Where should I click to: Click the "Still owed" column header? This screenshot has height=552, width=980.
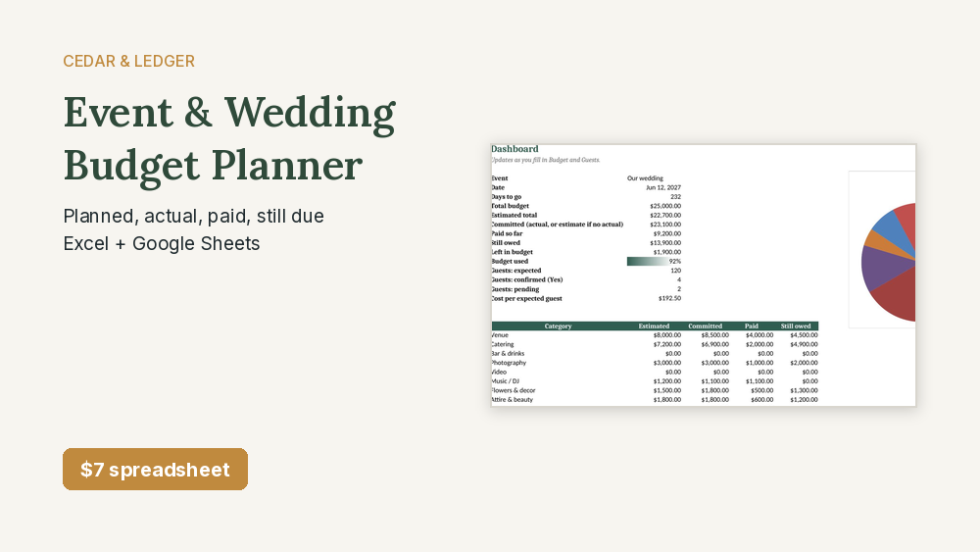pos(796,326)
